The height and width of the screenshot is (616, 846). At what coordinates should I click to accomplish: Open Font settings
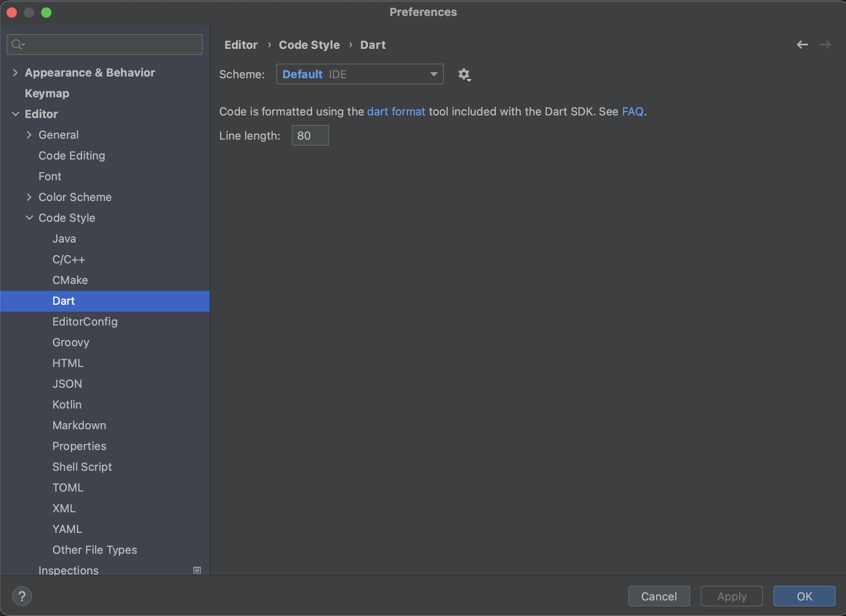50,176
